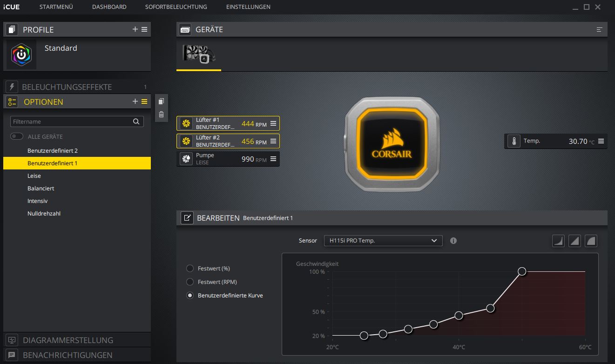Select Benutzerdefinierte Kurve radio option
Screen dimensions: 615x364
click(190, 295)
